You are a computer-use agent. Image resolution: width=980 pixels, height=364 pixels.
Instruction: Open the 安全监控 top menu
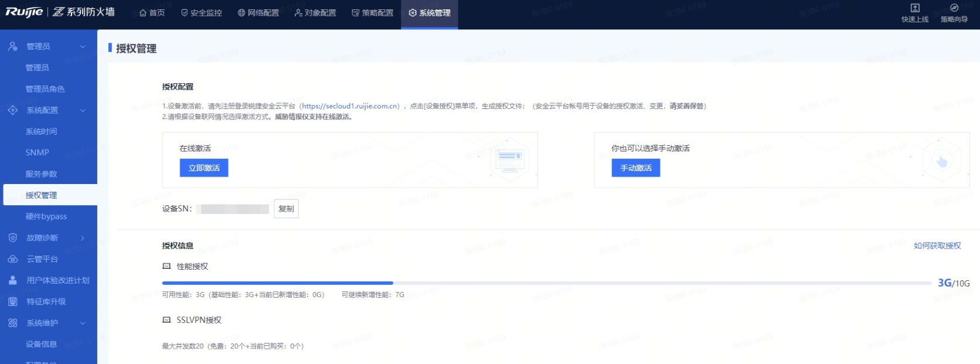pos(201,13)
